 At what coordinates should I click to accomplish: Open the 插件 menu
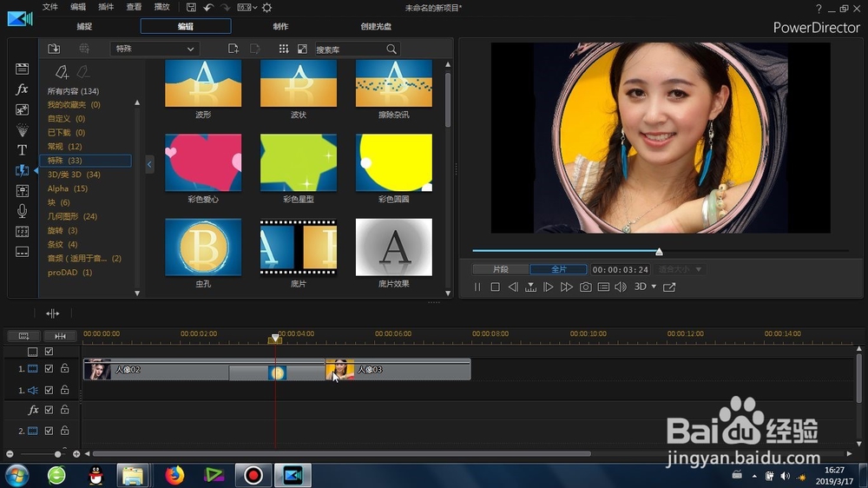pos(106,7)
